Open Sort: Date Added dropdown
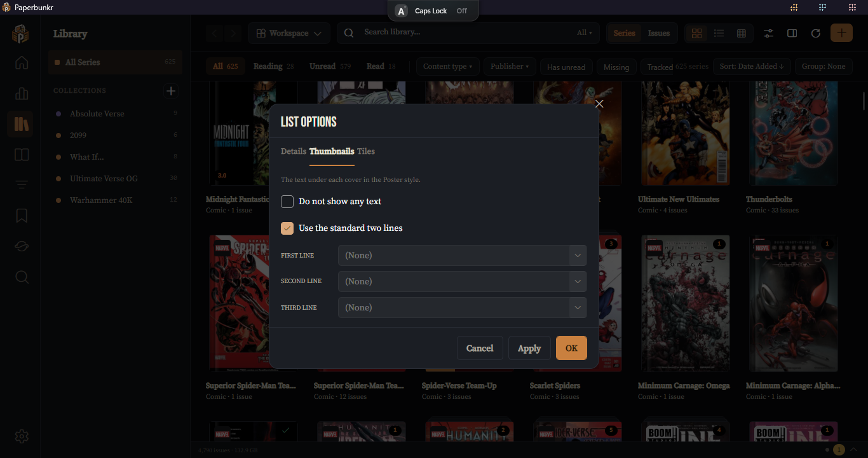This screenshot has height=458, width=868. [752, 66]
